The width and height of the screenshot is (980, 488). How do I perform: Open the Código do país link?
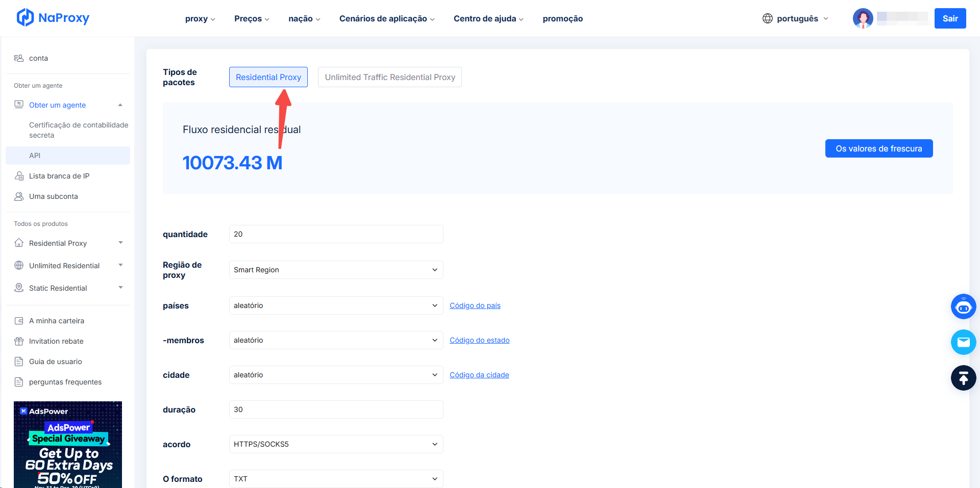[x=475, y=305]
